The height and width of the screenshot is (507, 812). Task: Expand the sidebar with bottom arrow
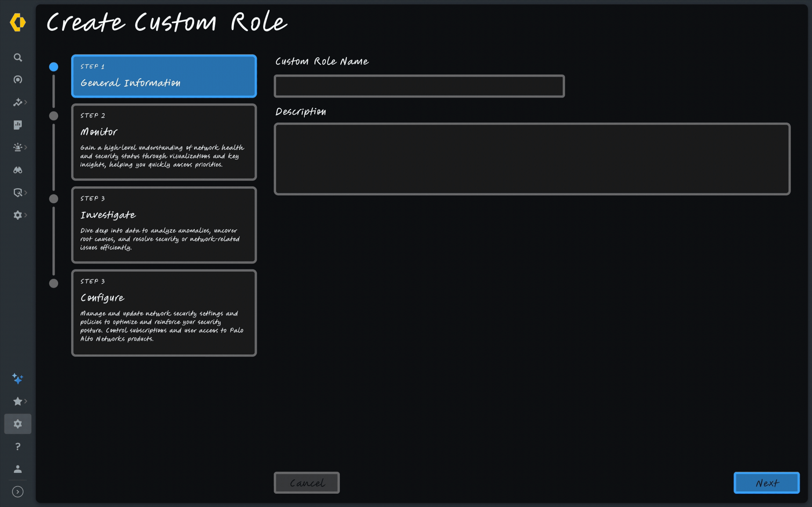pyautogui.click(x=18, y=491)
